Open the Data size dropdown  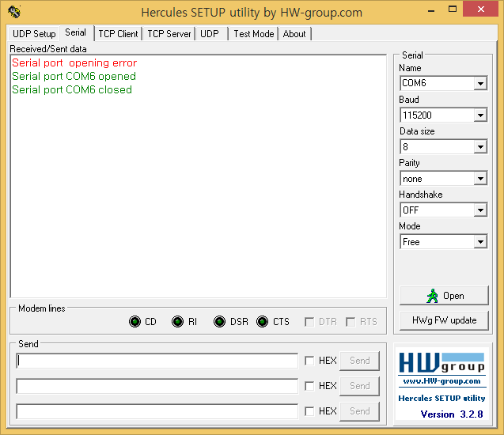(x=480, y=147)
